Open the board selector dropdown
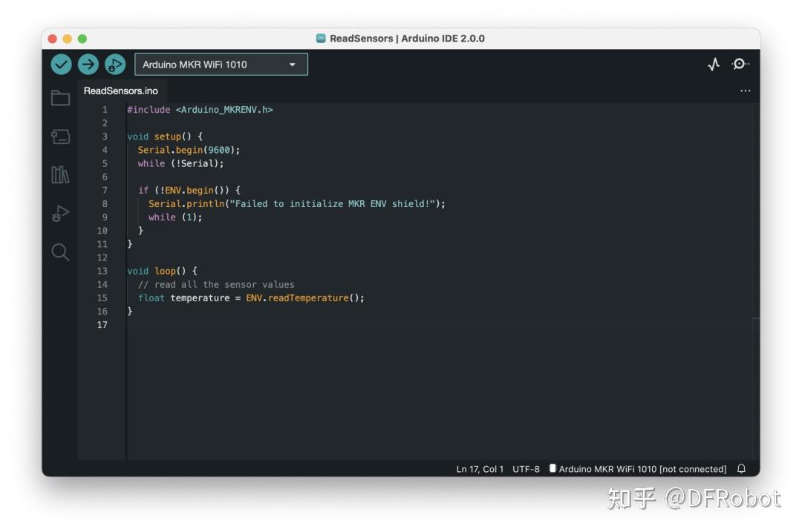The image size is (802, 532). [219, 64]
